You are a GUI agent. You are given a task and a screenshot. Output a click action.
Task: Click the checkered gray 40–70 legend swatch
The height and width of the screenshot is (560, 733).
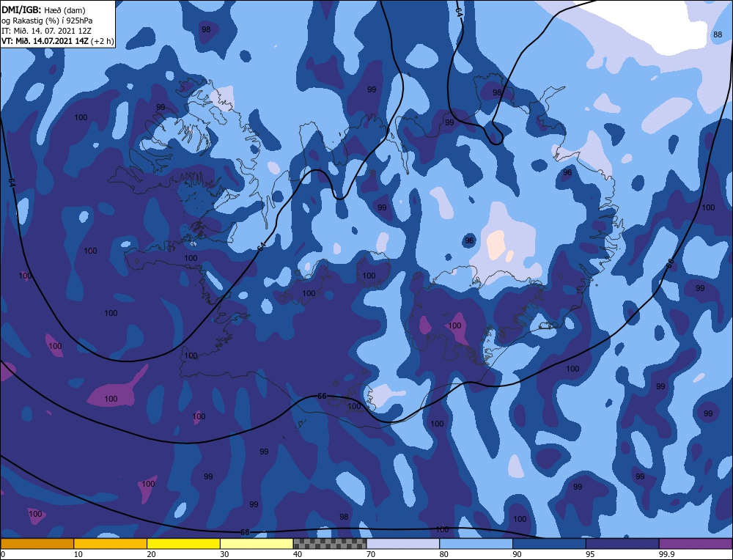(330, 543)
